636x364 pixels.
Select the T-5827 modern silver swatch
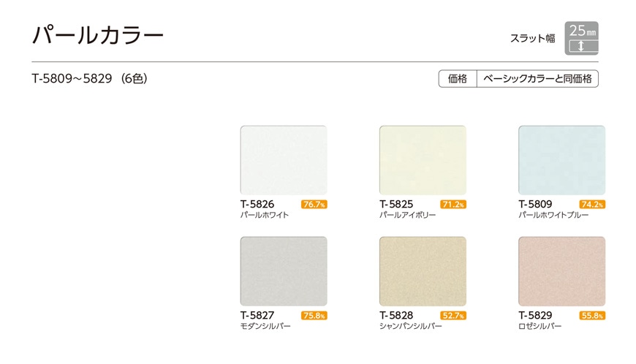(x=283, y=271)
